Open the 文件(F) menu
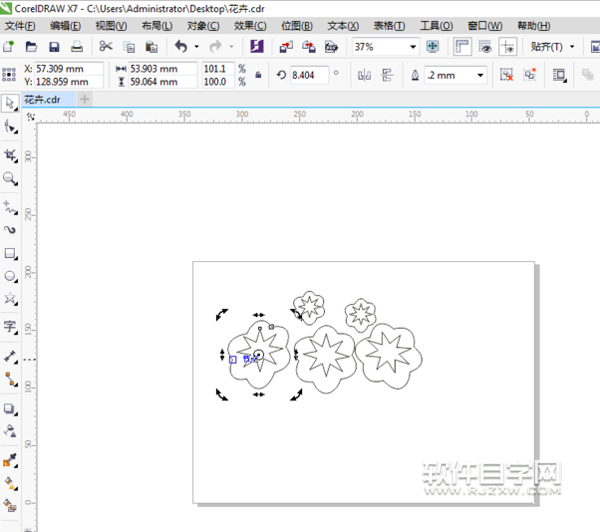600x532 pixels. [x=20, y=25]
